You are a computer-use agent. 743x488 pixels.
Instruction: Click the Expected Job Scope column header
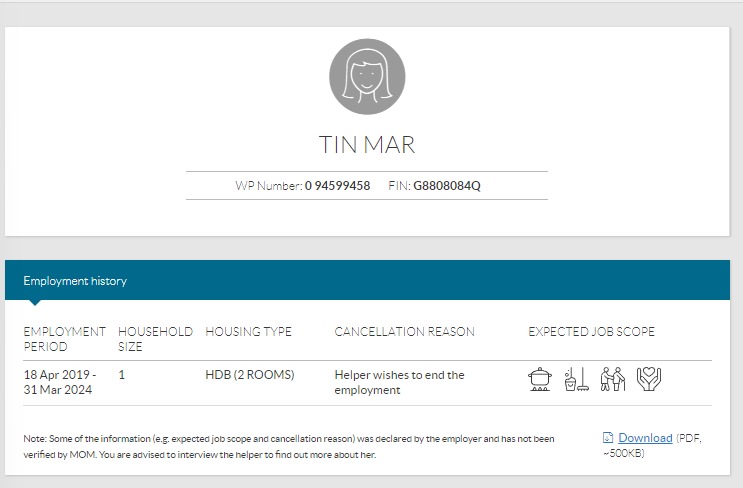[591, 332]
